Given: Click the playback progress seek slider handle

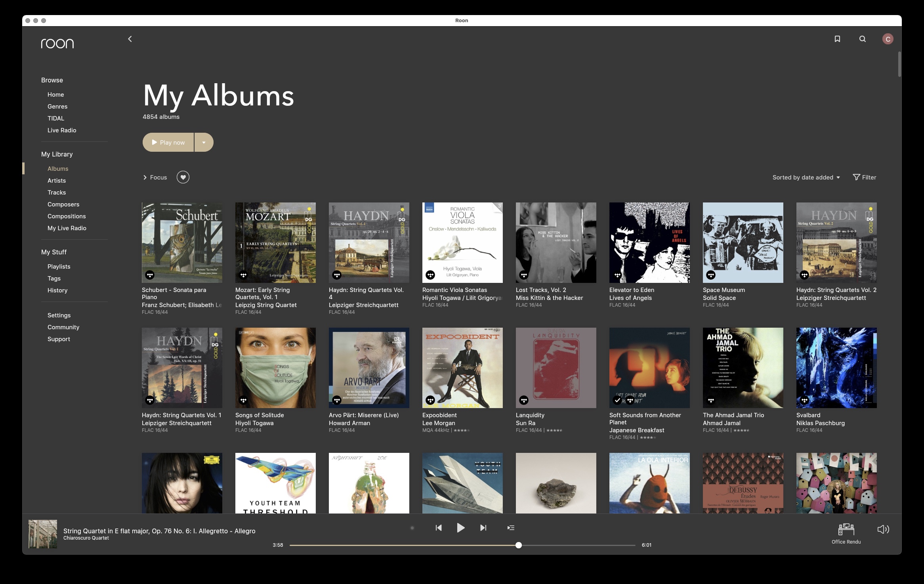Looking at the screenshot, I should [x=519, y=545].
